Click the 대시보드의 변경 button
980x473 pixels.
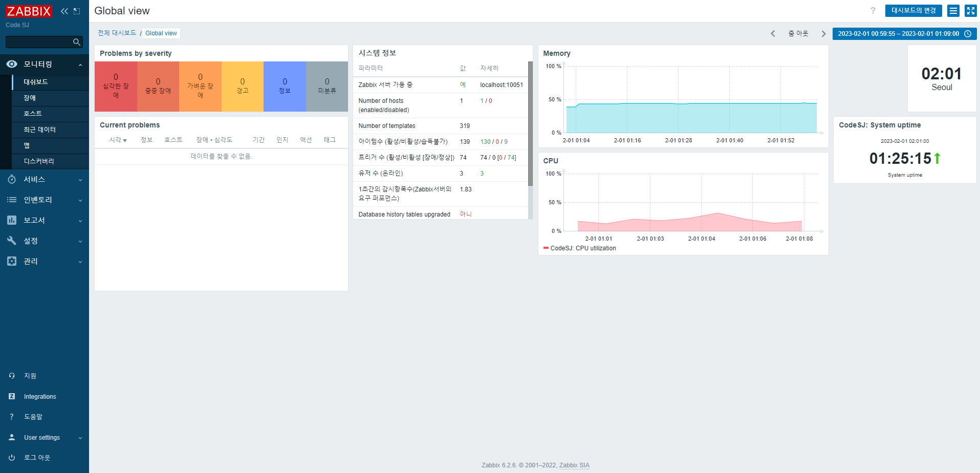[x=913, y=11]
